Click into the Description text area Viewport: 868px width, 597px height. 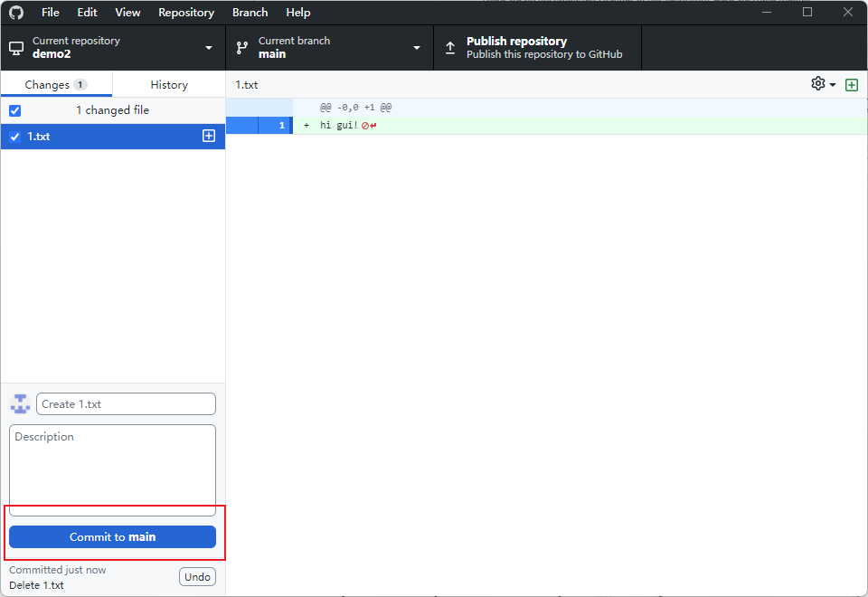112,469
